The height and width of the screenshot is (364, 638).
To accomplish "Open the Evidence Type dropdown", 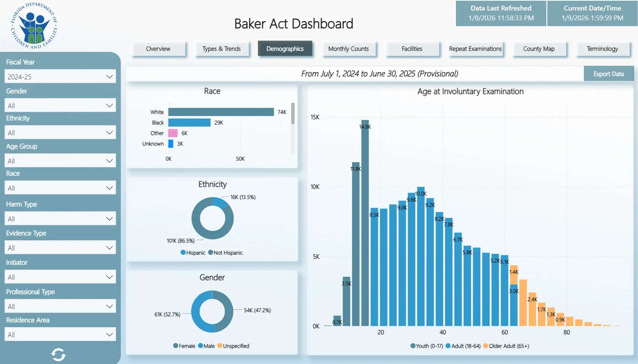I will tap(60, 248).
